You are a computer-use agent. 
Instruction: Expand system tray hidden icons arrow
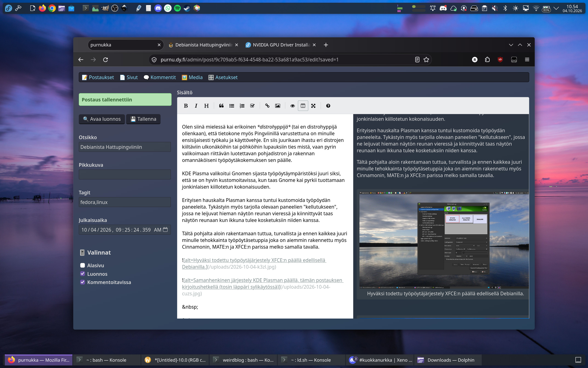pyautogui.click(x=556, y=8)
